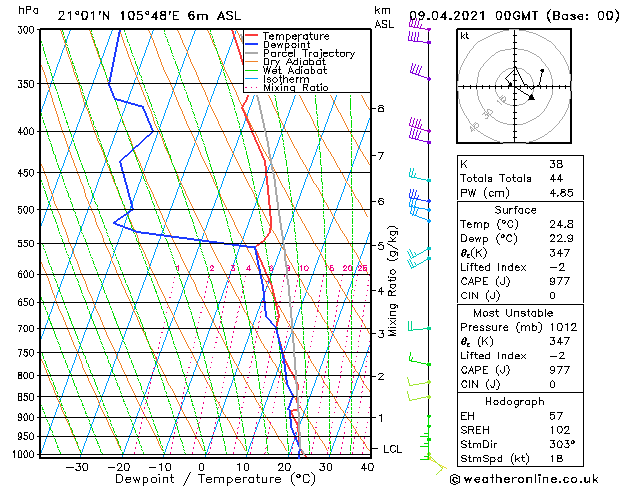Click the 40 temperature axis label
The height and width of the screenshot is (486, 629).
click(x=368, y=467)
